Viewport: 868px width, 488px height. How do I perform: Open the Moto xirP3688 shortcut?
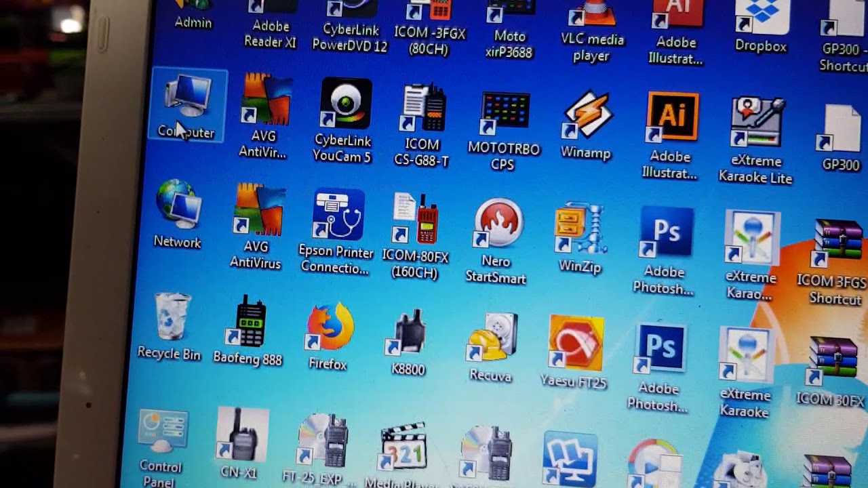[510, 30]
